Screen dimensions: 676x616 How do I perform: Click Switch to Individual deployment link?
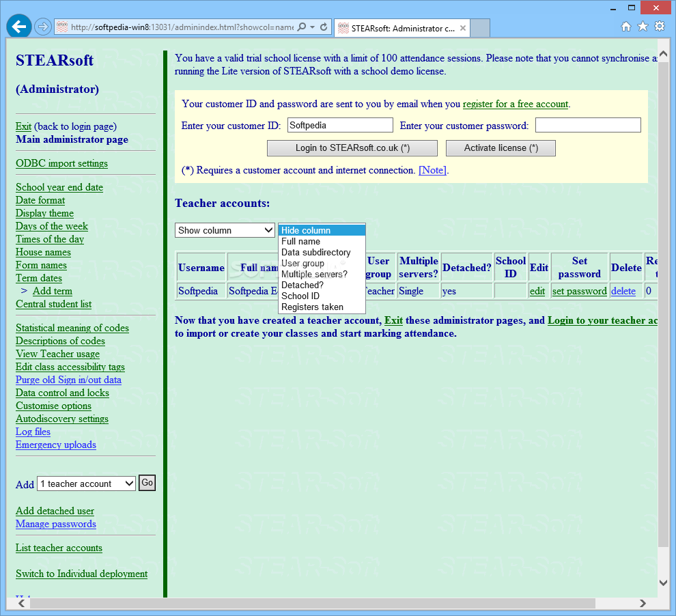(x=82, y=574)
